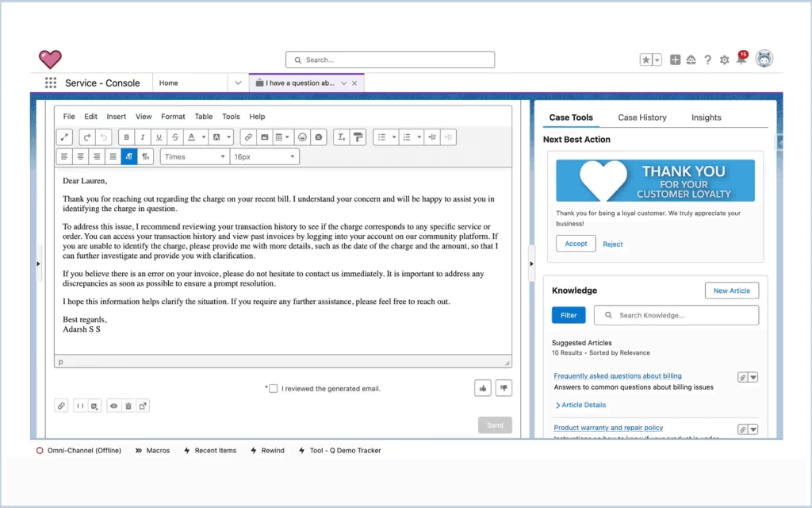Click the Search Knowledge input field
Screen dimensions: 812x508
676,315
